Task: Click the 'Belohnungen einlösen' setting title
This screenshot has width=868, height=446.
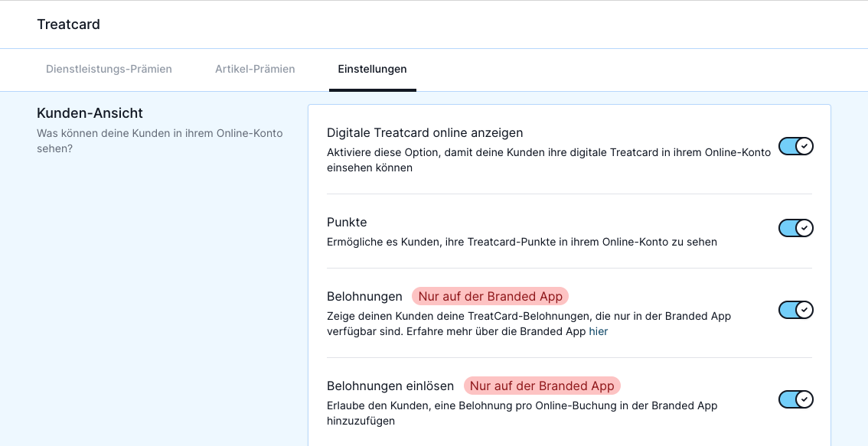Action: tap(390, 386)
